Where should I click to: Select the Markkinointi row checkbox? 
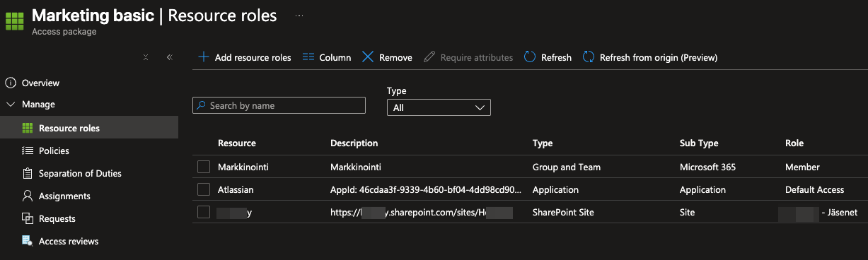204,167
